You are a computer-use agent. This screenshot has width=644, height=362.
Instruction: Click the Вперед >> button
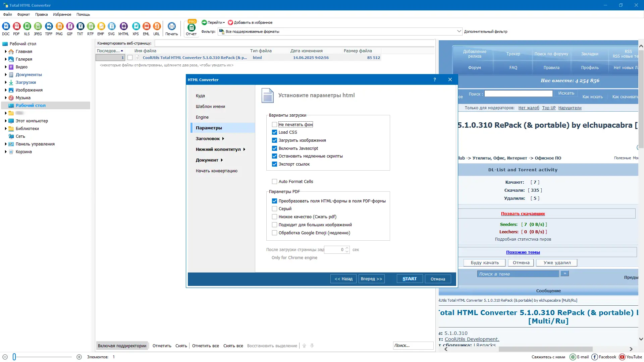(x=371, y=279)
